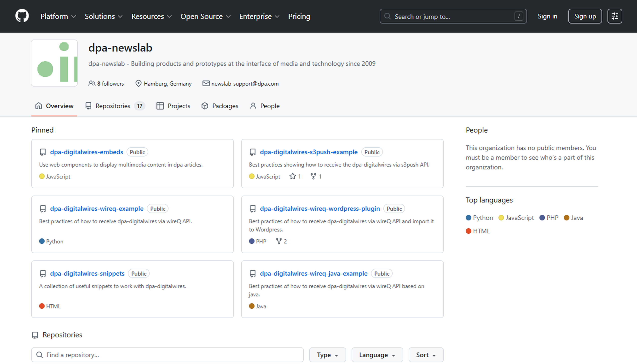This screenshot has height=364, width=637.
Task: Click the package box icon on Packages tab
Action: click(x=205, y=106)
